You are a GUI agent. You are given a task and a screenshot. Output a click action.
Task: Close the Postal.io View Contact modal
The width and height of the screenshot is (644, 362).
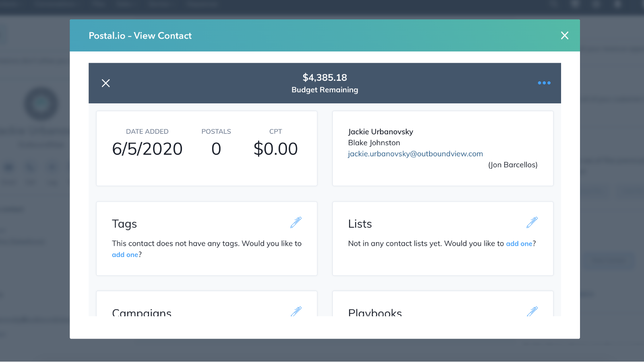coord(565,35)
